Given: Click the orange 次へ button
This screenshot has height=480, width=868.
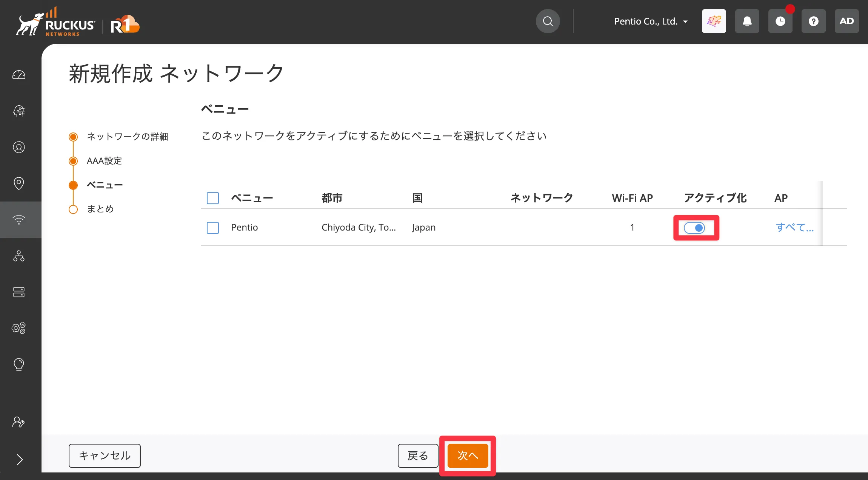Looking at the screenshot, I should [468, 456].
